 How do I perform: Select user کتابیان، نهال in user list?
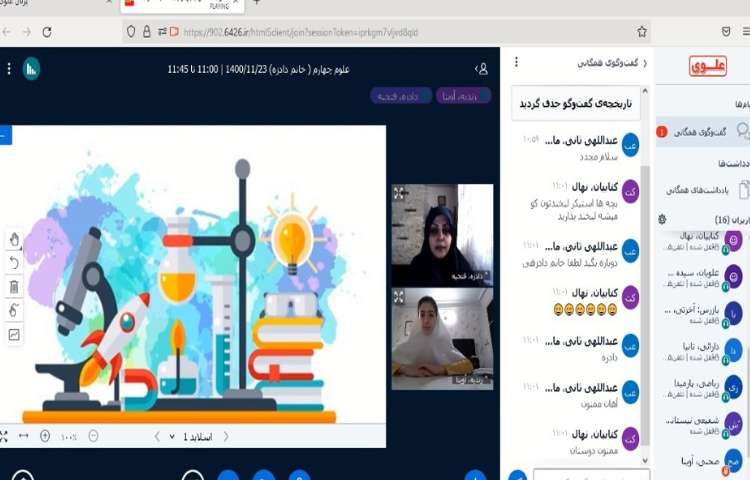pos(704,241)
